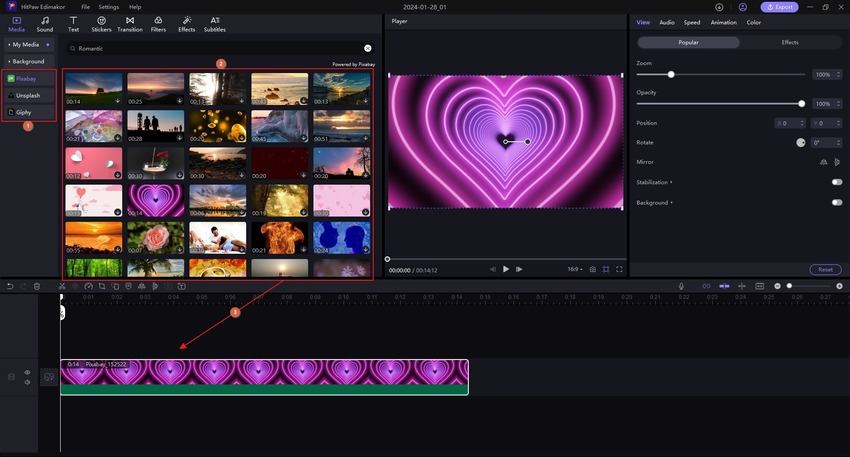The image size is (850, 457).
Task: Select the Effects pill in properties panel
Action: tap(790, 42)
